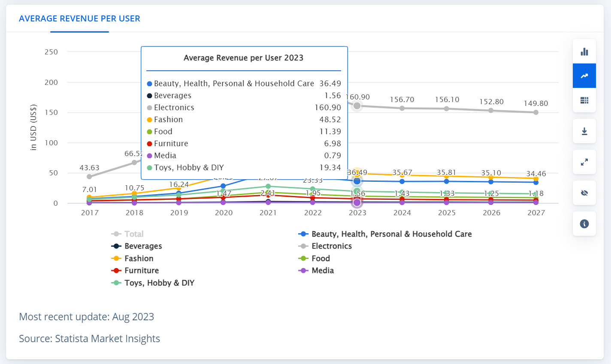Click the tooltip Electronics value 160.90
This screenshot has width=611, height=364.
tap(328, 108)
